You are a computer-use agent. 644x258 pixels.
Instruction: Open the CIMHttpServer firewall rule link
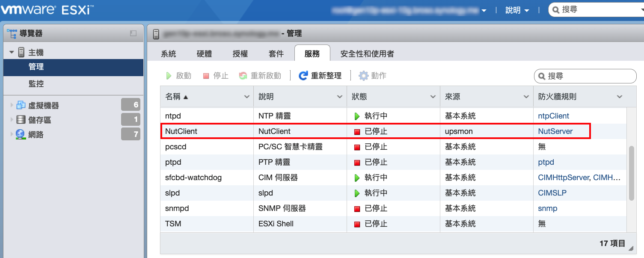click(x=563, y=178)
